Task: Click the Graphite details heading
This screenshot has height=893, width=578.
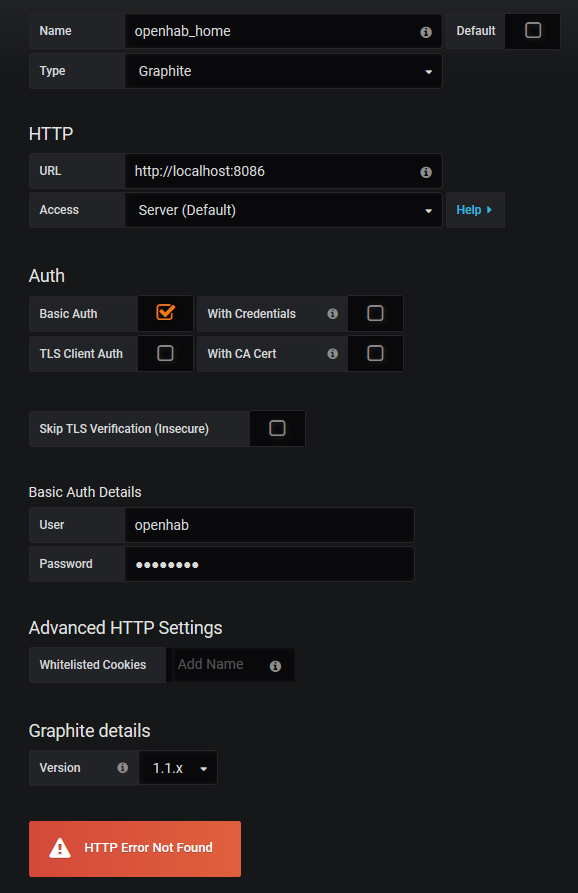Action: [89, 731]
